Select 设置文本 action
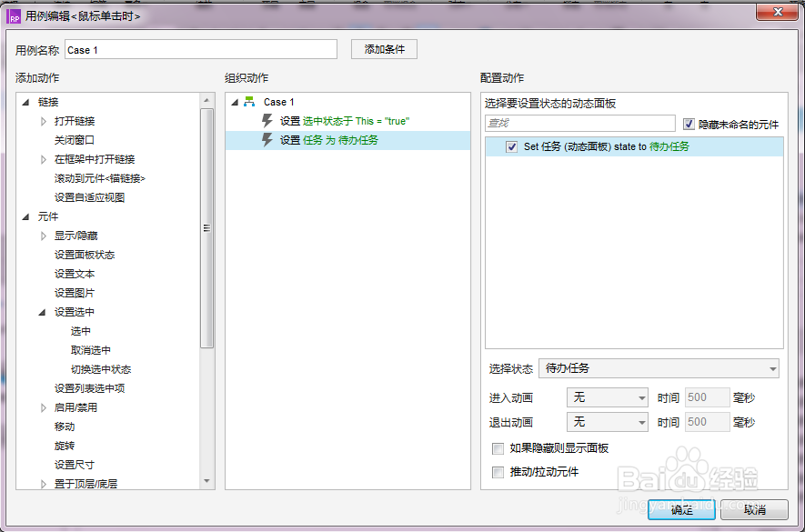Screen dimensions: 805x532 coord(75,274)
